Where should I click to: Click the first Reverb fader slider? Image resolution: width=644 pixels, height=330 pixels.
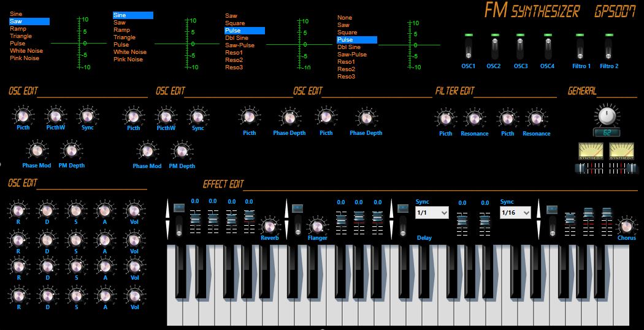click(195, 217)
